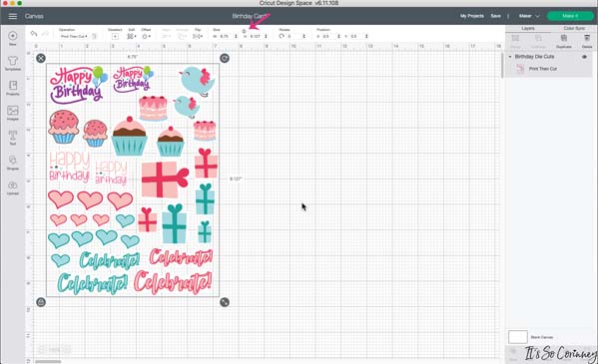Open the Flip dropdown in the edit bar

pos(198,36)
